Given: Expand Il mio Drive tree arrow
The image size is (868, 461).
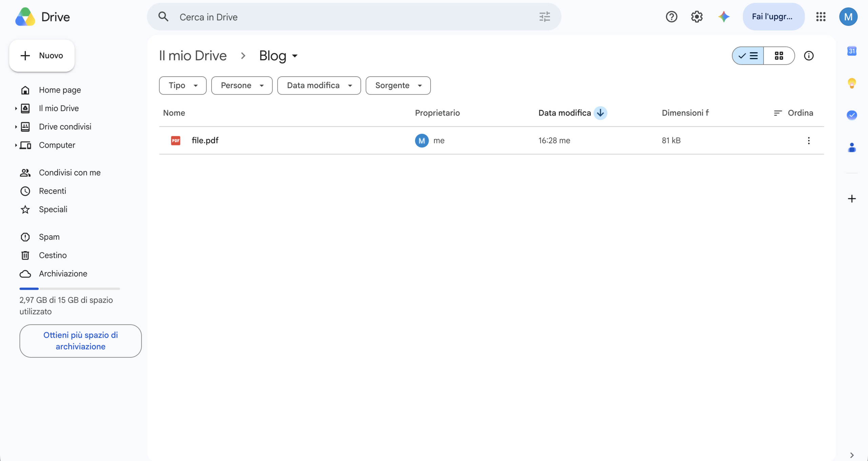Looking at the screenshot, I should pyautogui.click(x=16, y=108).
